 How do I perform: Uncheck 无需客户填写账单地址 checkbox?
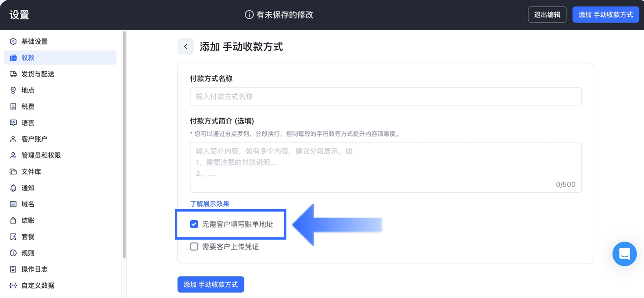click(x=194, y=224)
